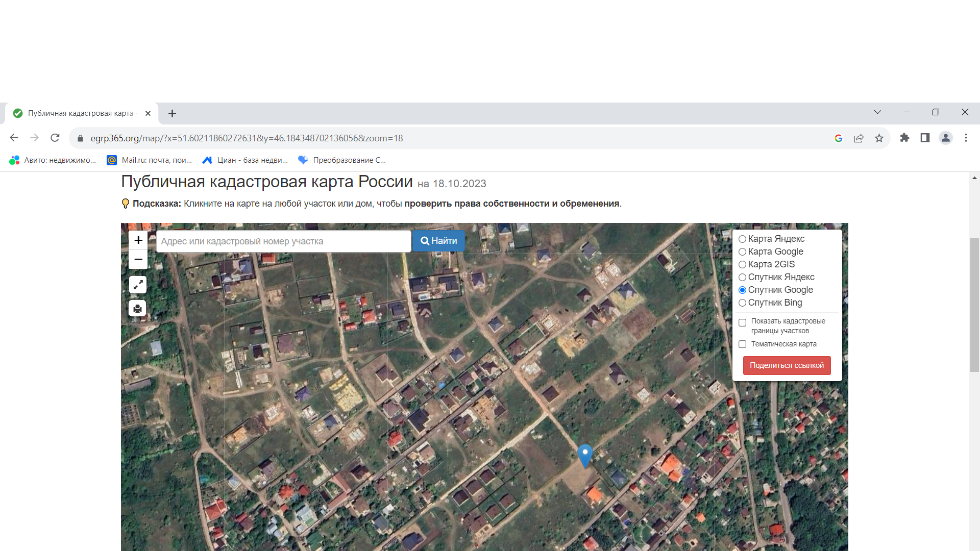This screenshot has width=980, height=551.
Task: Click the share page icon in address bar
Action: [859, 138]
